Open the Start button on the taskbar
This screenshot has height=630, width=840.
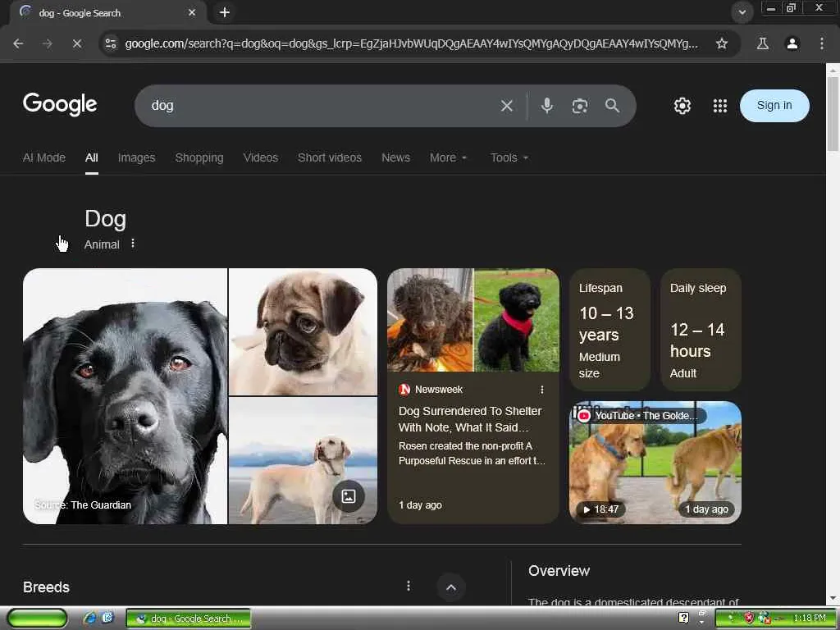pos(37,619)
